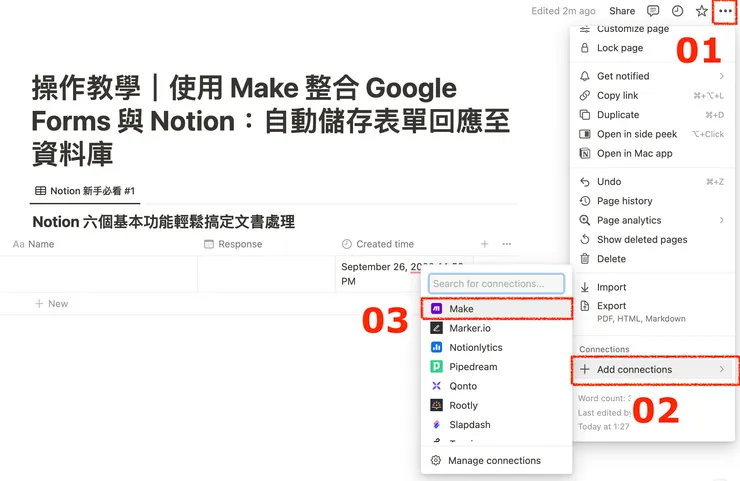The width and height of the screenshot is (740, 481).
Task: Click link icon beside Copy link
Action: [x=584, y=95]
